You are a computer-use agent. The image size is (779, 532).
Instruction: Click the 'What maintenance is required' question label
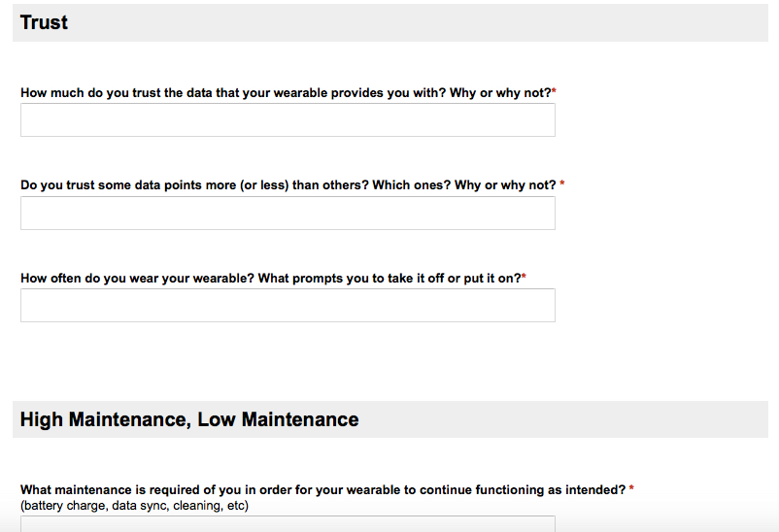(x=322, y=490)
